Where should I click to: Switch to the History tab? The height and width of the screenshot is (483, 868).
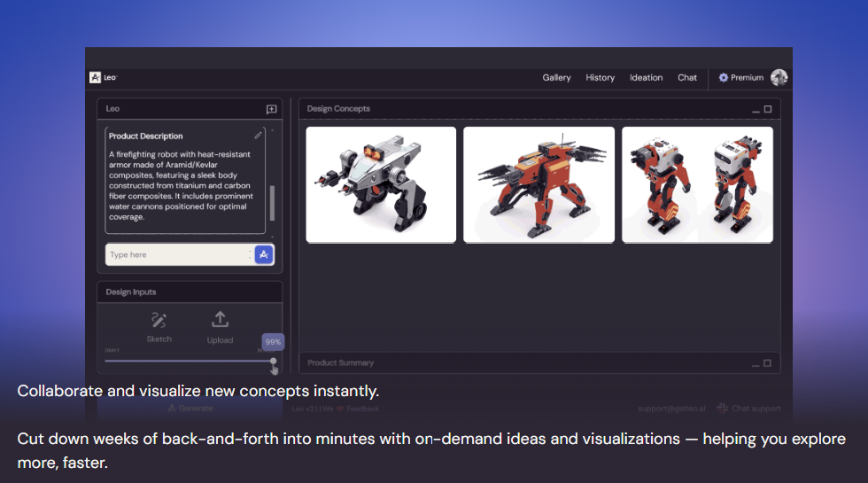pyautogui.click(x=600, y=78)
